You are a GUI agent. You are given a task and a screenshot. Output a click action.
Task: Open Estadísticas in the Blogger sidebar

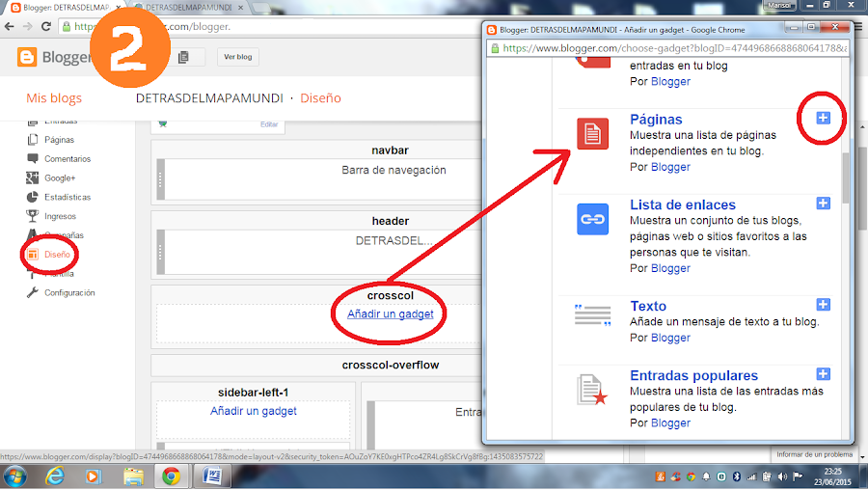tap(59, 197)
